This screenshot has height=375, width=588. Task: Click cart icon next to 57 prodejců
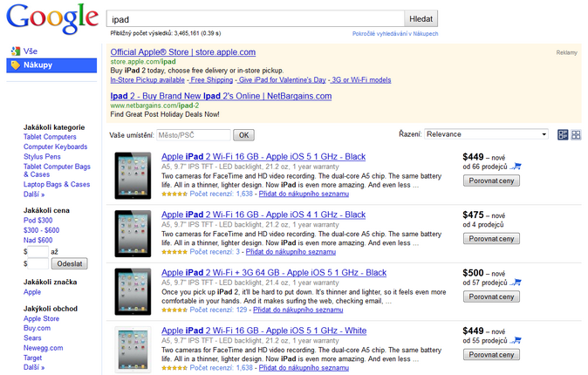(516, 282)
